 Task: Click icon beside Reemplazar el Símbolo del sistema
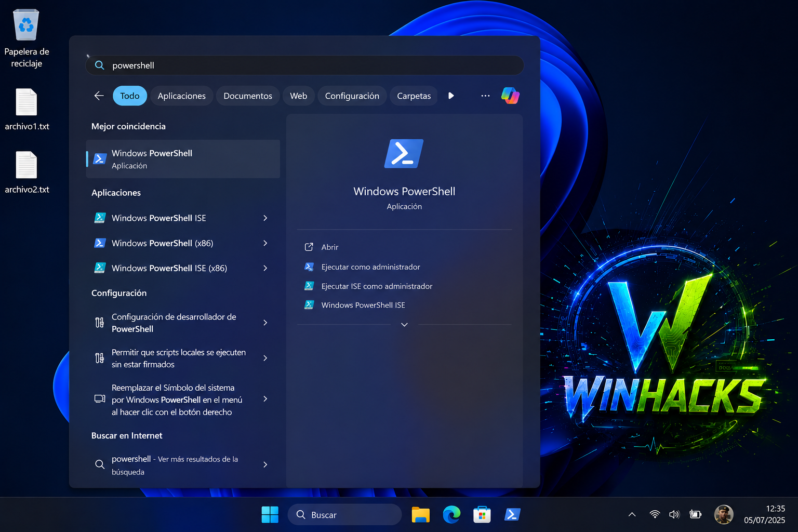(100, 399)
